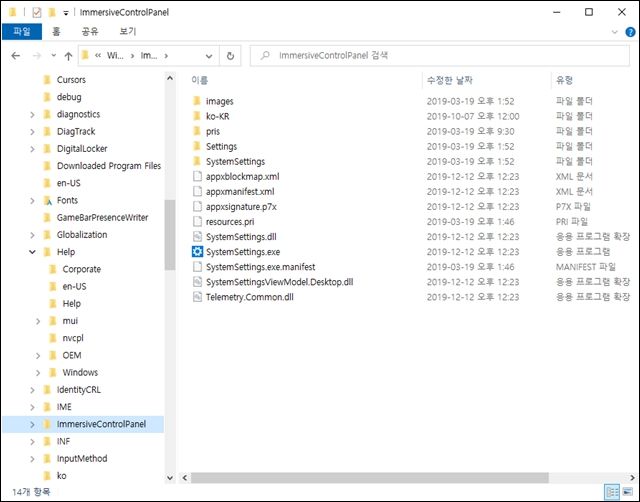Select Downloaded Program Files in tree

pyautogui.click(x=109, y=166)
